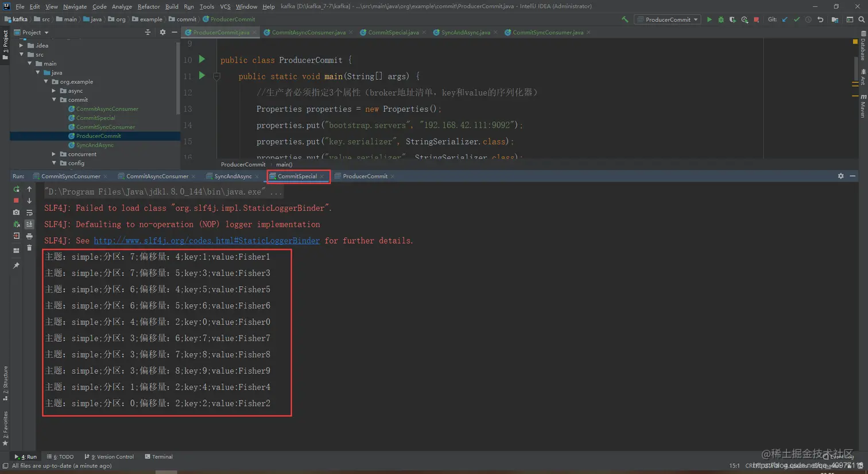Open the Navigate menu
Viewport: 868px width, 474px height.
coord(75,6)
